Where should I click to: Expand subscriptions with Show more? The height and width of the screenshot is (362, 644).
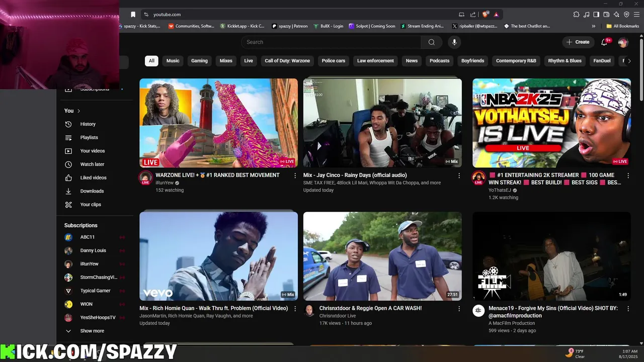tap(92, 331)
